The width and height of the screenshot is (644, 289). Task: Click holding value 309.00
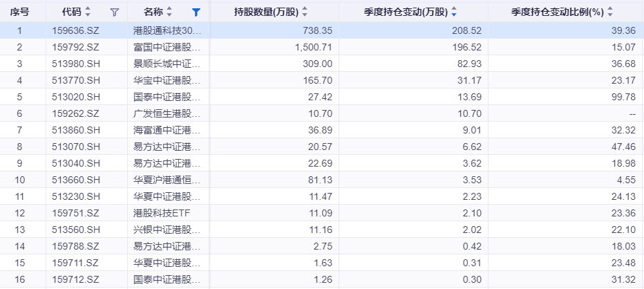319,64
